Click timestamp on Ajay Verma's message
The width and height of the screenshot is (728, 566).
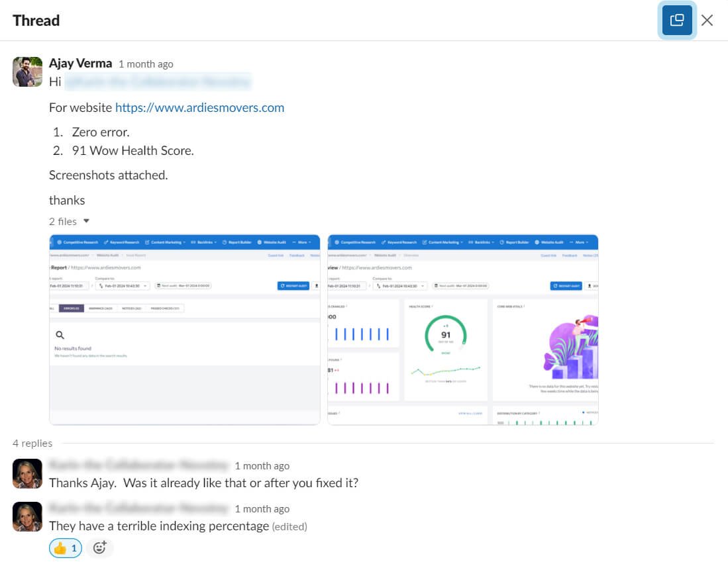(146, 64)
